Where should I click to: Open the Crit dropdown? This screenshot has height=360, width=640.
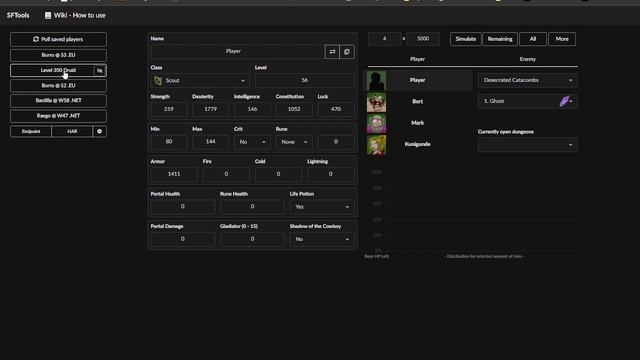pyautogui.click(x=252, y=142)
